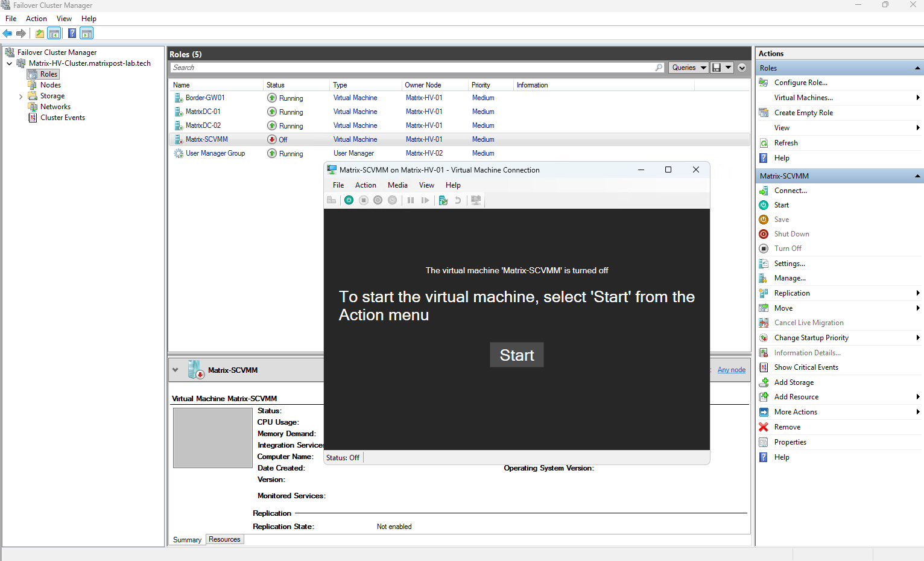Open the Help menu in VM Connection window

453,185
